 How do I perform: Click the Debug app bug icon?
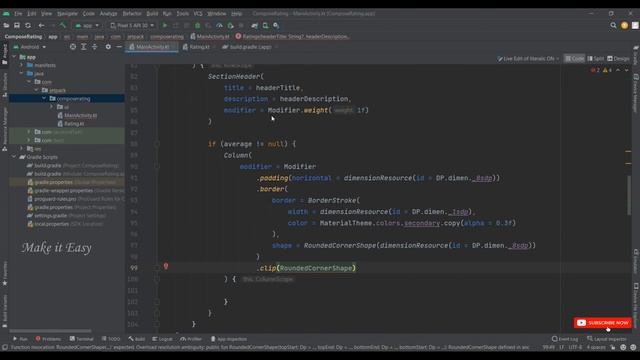coord(198,25)
